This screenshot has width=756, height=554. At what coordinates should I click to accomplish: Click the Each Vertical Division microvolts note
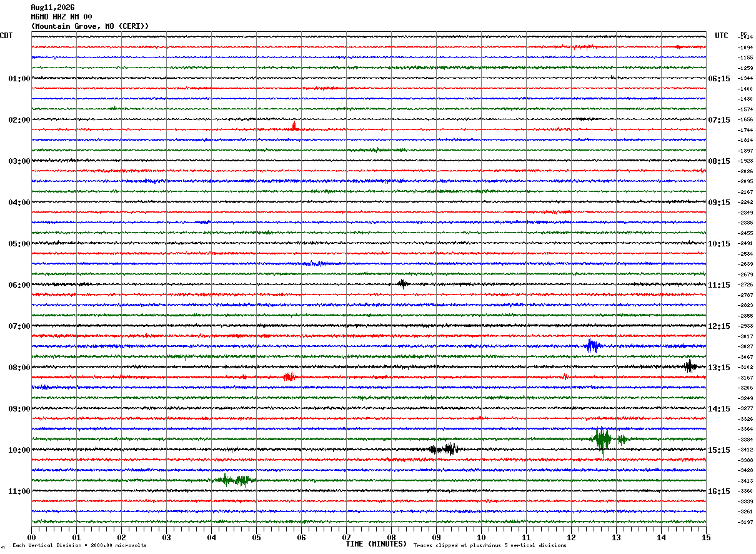[x=79, y=546]
